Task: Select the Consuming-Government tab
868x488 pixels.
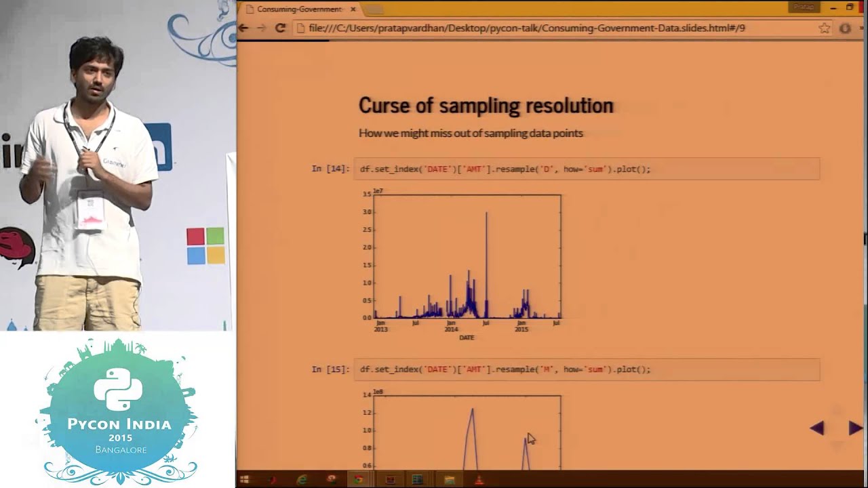Action: [301, 9]
